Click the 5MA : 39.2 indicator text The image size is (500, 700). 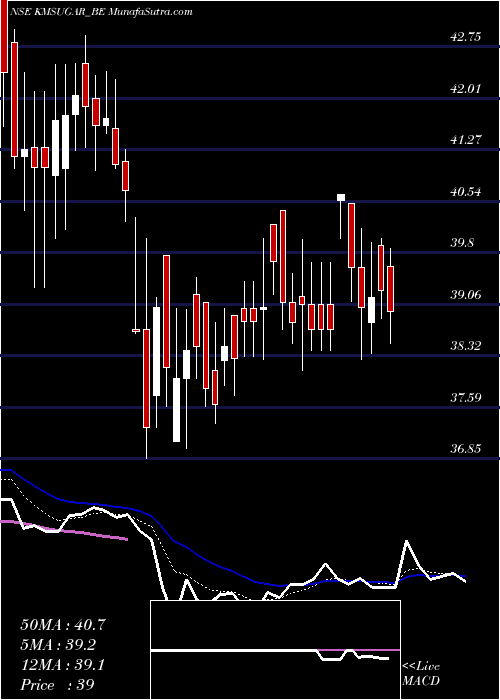pos(58,645)
